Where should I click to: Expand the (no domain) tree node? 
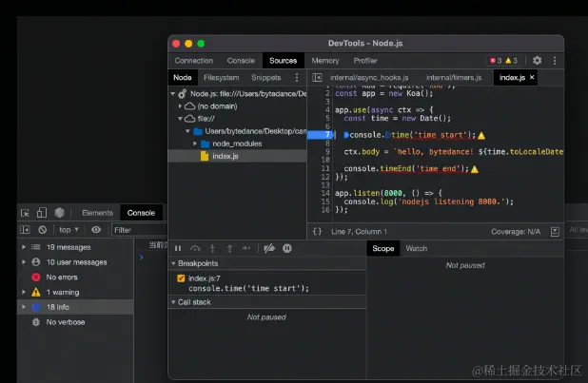(x=181, y=106)
